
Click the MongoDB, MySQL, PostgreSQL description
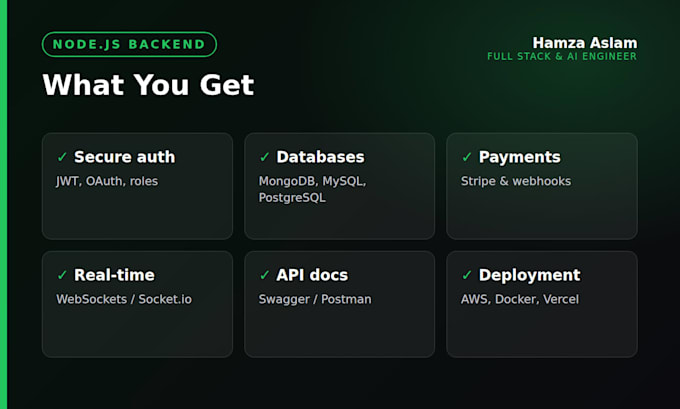pos(313,190)
